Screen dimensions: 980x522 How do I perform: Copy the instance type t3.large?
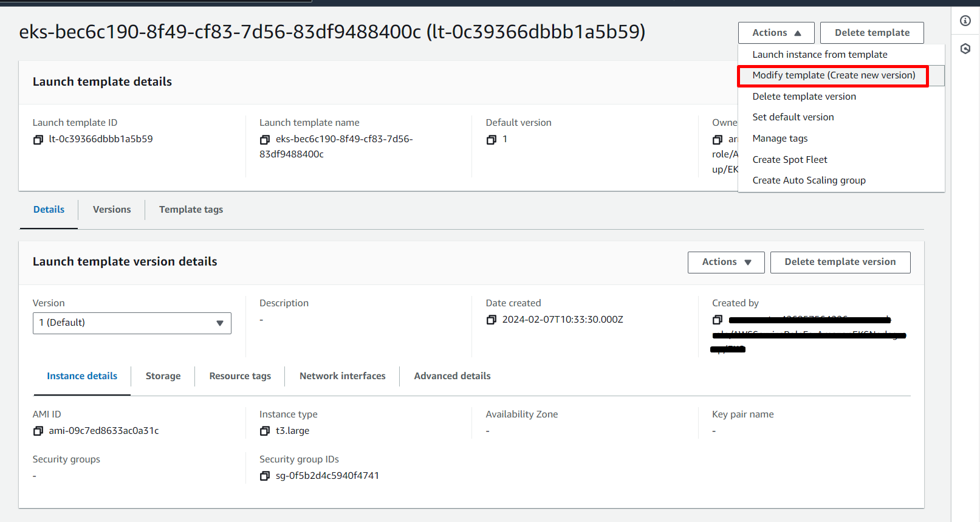pyautogui.click(x=265, y=431)
